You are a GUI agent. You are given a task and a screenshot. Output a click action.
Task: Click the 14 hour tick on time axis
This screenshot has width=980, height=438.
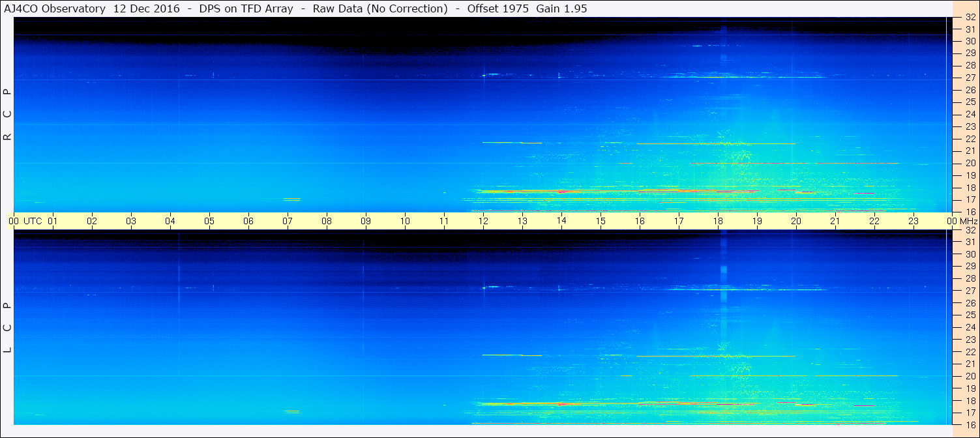561,221
